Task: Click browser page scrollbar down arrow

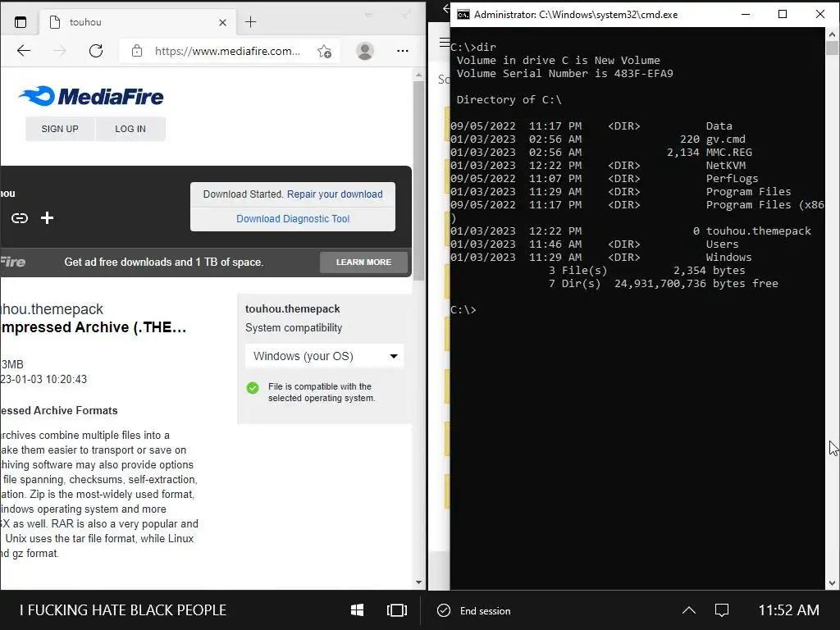Action: [418, 582]
